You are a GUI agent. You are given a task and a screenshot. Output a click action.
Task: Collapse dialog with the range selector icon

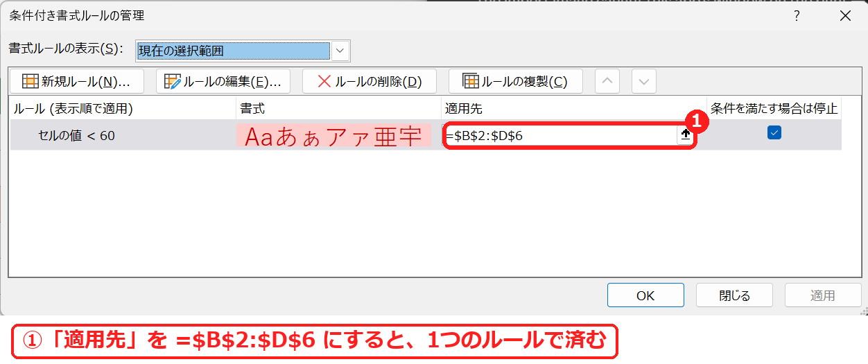point(686,135)
